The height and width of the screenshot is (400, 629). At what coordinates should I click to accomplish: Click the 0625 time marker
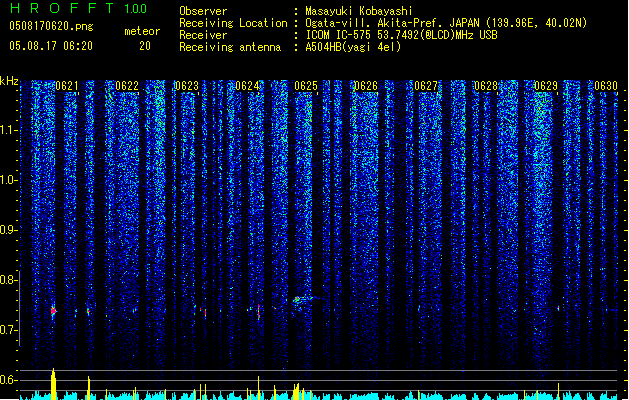pyautogui.click(x=306, y=86)
